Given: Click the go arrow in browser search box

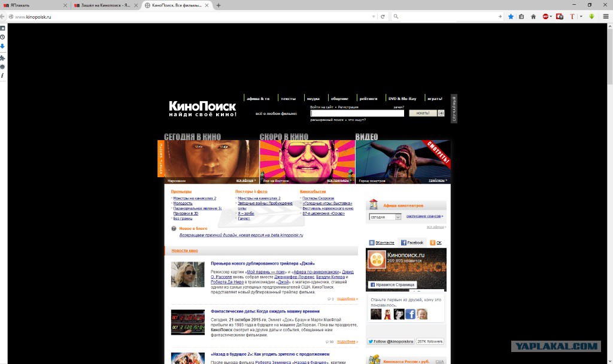Looking at the screenshot, I should tap(500, 16).
